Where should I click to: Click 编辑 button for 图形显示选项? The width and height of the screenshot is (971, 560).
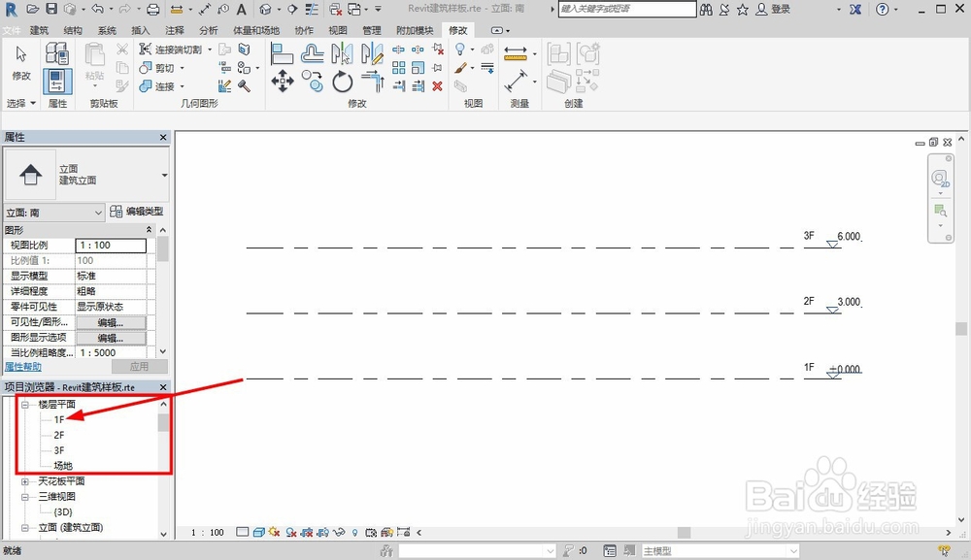click(x=111, y=338)
